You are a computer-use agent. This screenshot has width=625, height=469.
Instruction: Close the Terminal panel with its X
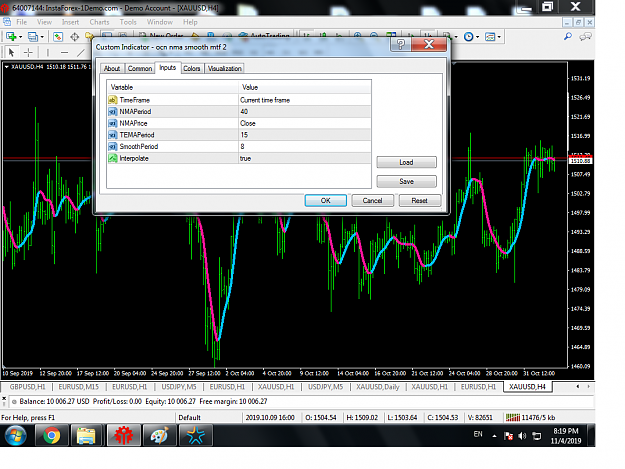tap(4, 398)
